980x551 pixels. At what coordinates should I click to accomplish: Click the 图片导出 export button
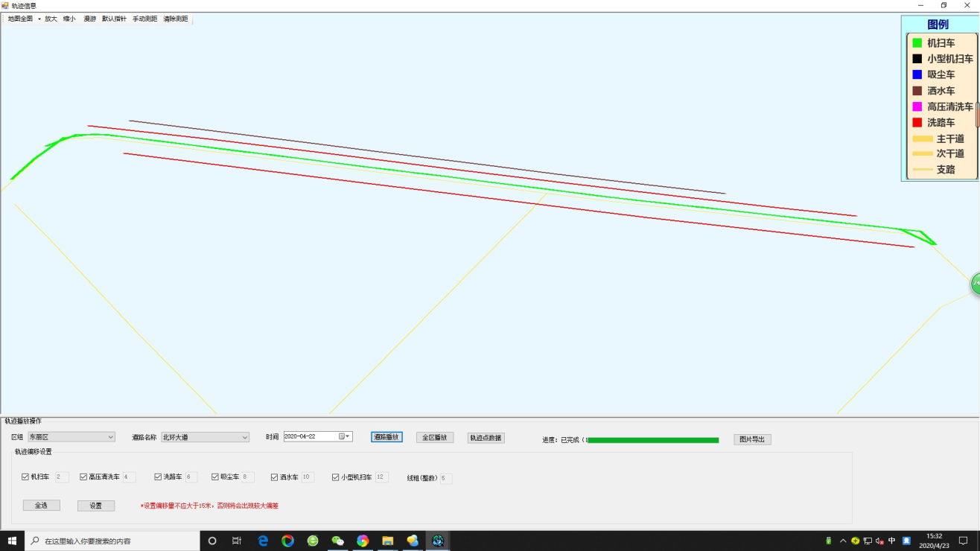click(x=752, y=439)
